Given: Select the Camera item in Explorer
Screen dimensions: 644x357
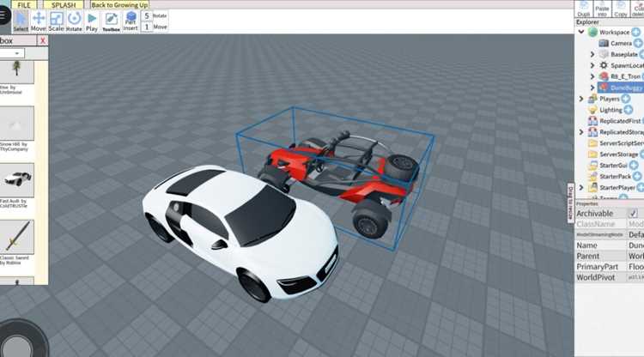Looking at the screenshot, I should pos(621,43).
